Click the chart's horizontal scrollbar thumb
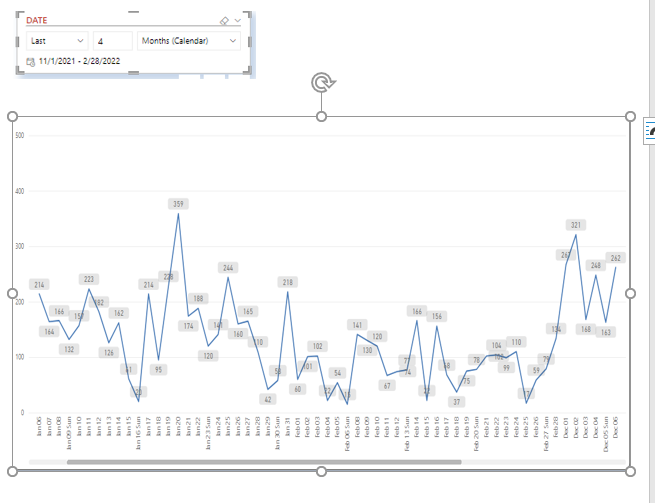 (x=264, y=462)
